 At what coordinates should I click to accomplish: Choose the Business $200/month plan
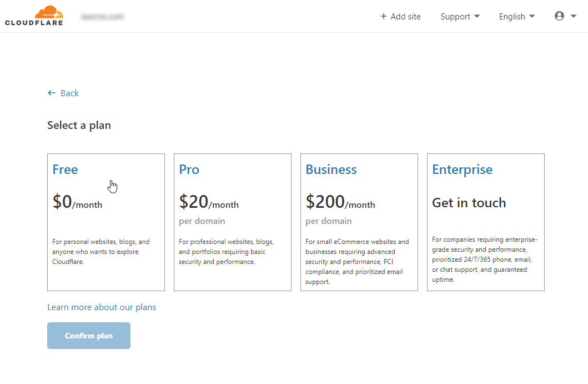[359, 222]
